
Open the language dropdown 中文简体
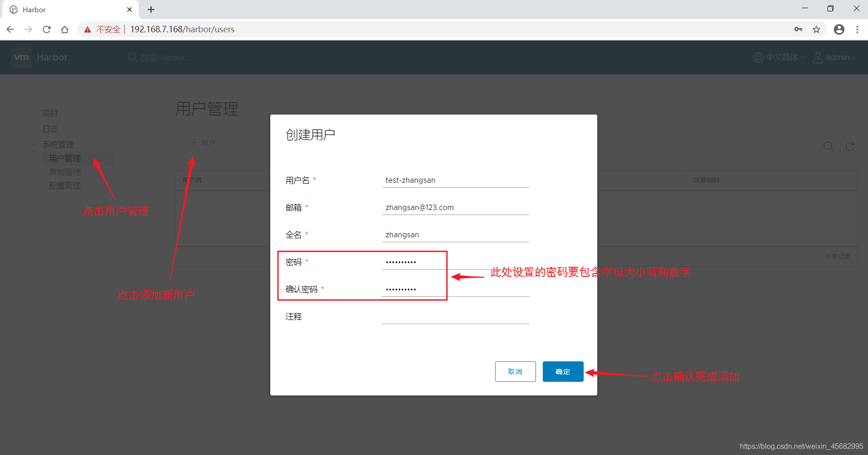point(779,57)
